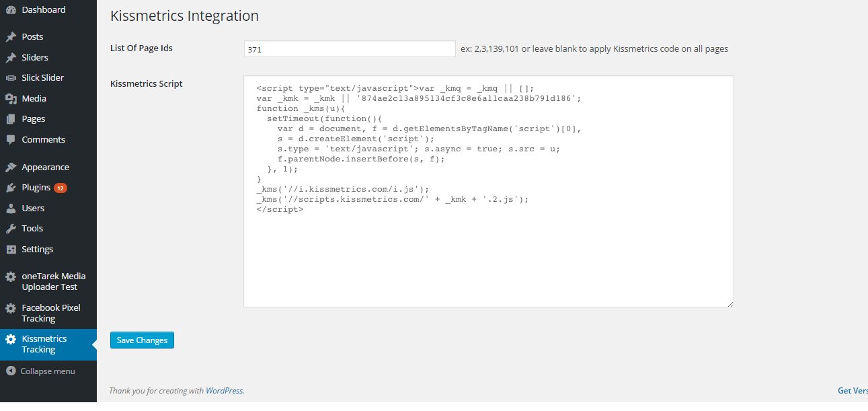The image size is (868, 411).
Task: Click the Facebook Pixel Tracking gear icon
Action: click(x=11, y=308)
